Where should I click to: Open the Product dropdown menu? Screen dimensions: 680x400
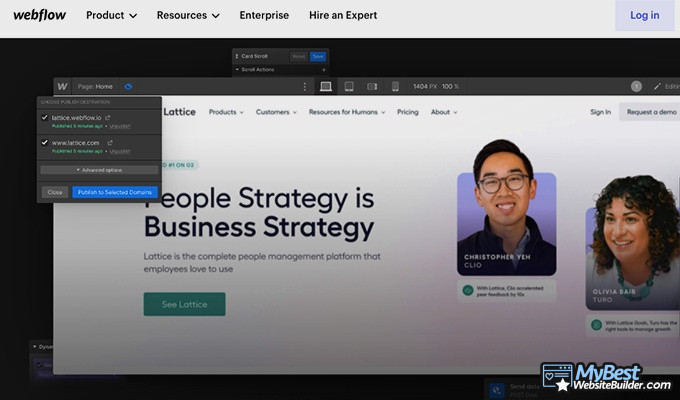coord(111,15)
